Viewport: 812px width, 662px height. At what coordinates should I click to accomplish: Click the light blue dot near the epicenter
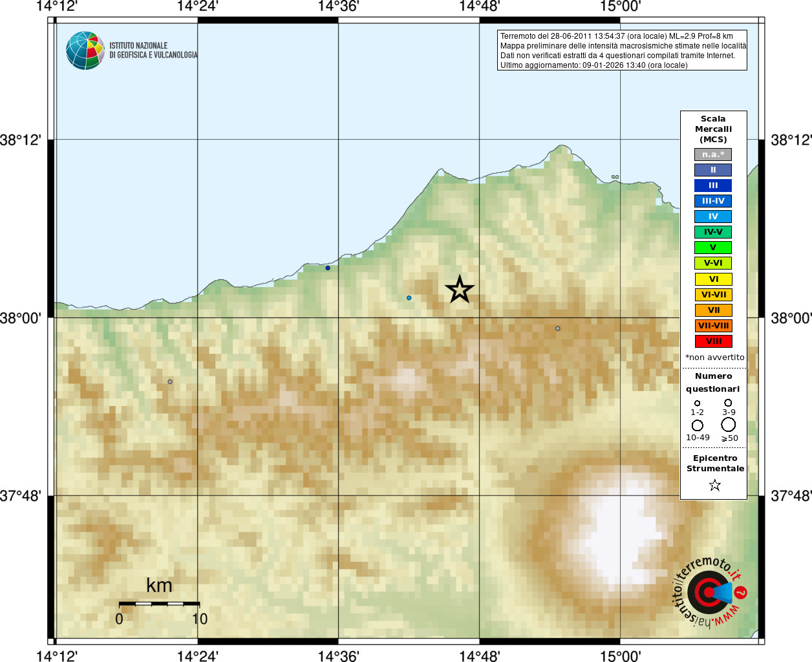coord(409,298)
